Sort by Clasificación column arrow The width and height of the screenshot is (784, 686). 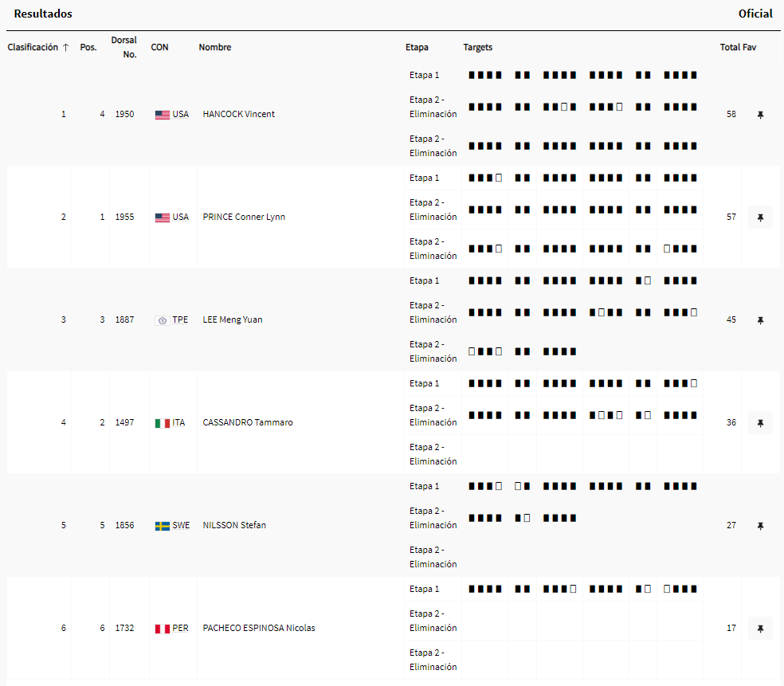[x=65, y=47]
